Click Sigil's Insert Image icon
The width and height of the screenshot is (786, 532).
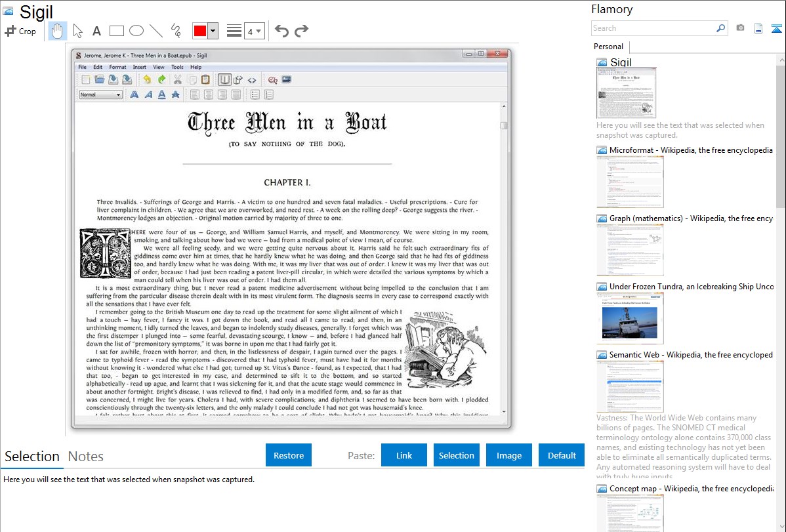[x=287, y=80]
